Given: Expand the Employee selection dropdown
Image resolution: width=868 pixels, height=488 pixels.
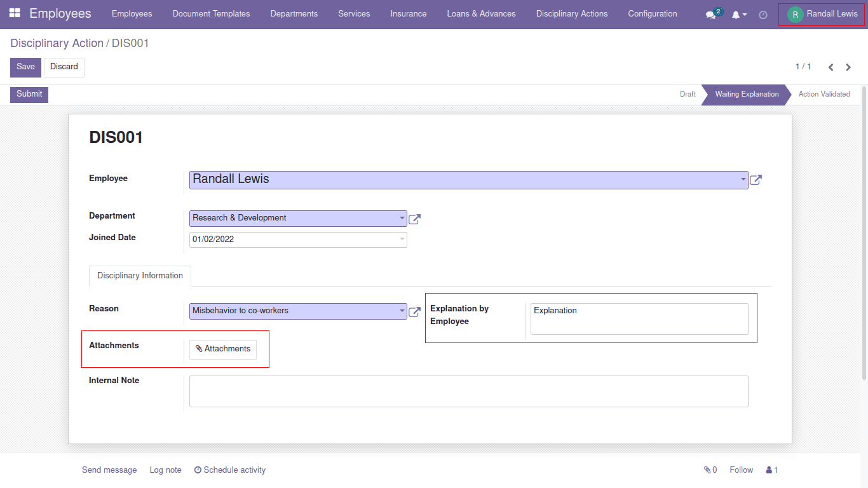Looking at the screenshot, I should click(742, 180).
